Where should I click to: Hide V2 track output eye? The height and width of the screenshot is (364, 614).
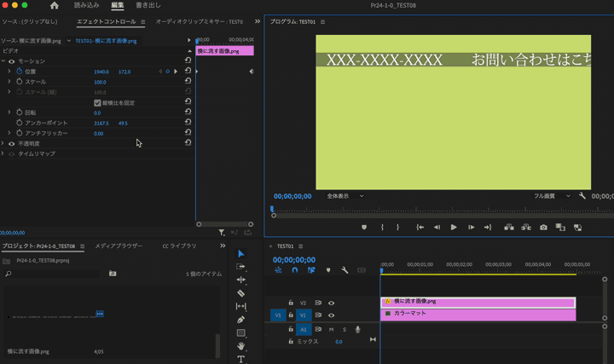[x=331, y=303]
